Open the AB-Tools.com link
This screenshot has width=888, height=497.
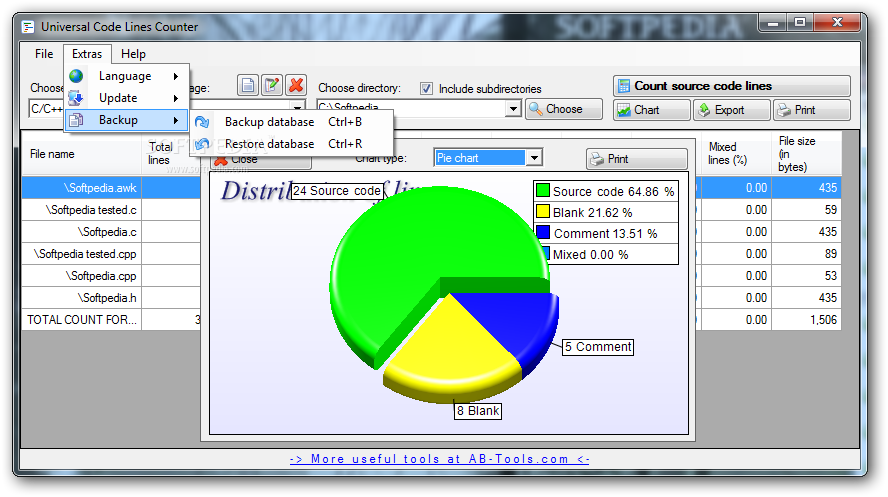(439, 459)
